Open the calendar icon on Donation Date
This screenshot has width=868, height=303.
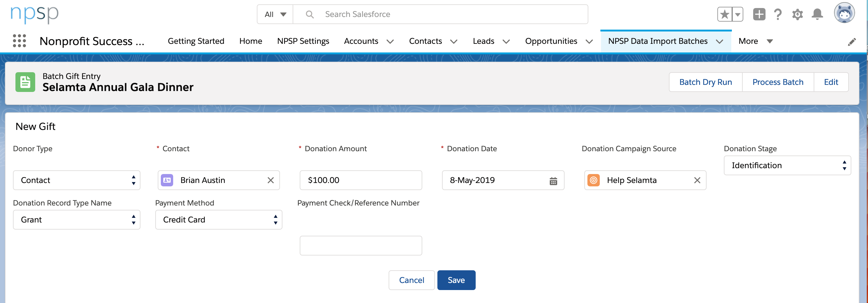click(553, 180)
